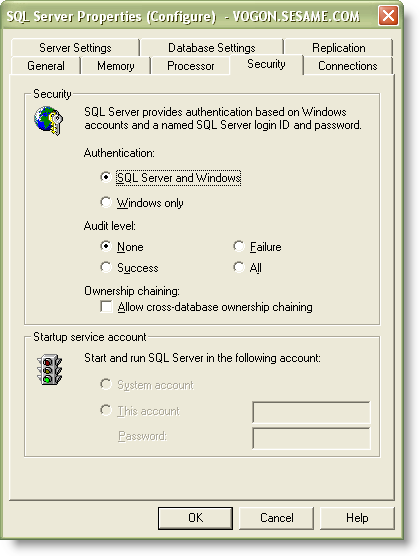Viewport: 420px width, 556px height.
Task: Open the Connections tab
Action: point(348,66)
